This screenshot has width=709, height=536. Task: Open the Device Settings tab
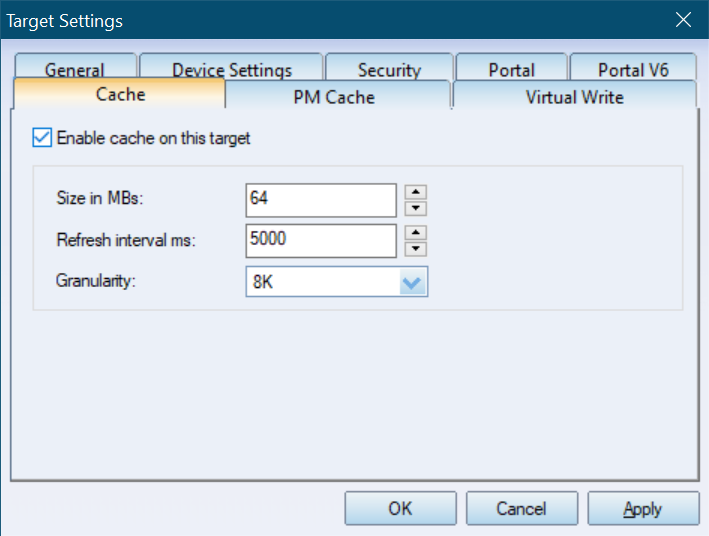232,67
